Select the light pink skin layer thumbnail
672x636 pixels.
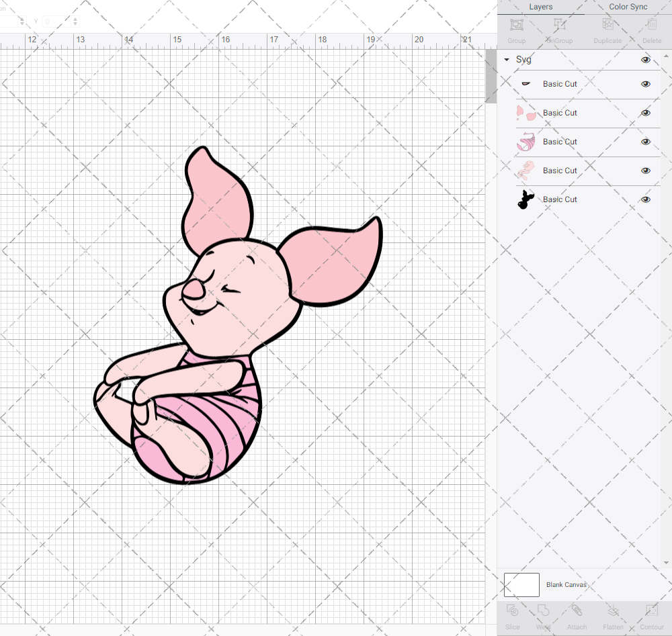(526, 171)
